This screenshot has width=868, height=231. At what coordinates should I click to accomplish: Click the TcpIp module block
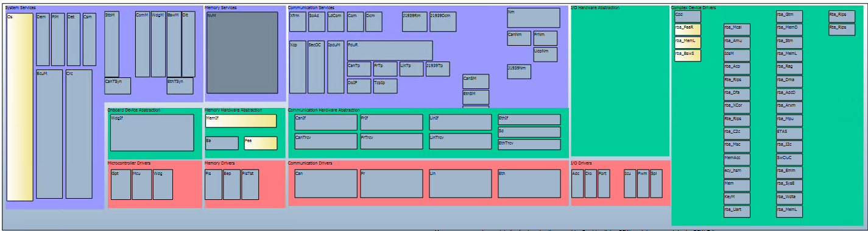coord(385,86)
